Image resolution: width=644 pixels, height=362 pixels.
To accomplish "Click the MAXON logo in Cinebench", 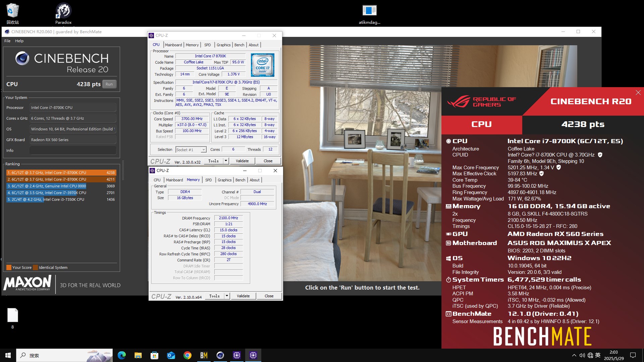I will [x=28, y=283].
